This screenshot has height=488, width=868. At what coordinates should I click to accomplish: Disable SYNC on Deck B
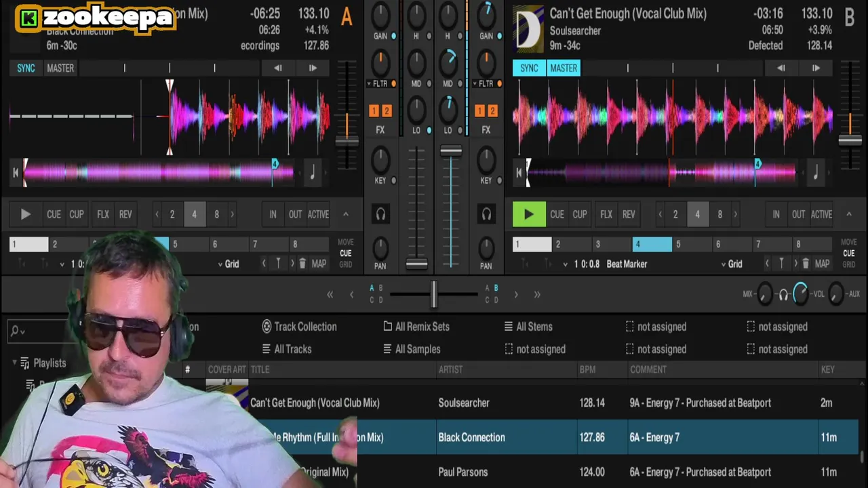point(529,68)
